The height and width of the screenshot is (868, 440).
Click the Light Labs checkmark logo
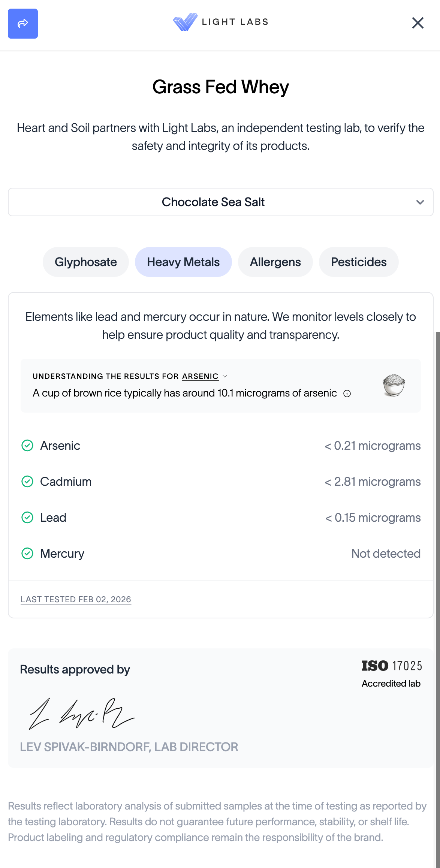click(185, 22)
